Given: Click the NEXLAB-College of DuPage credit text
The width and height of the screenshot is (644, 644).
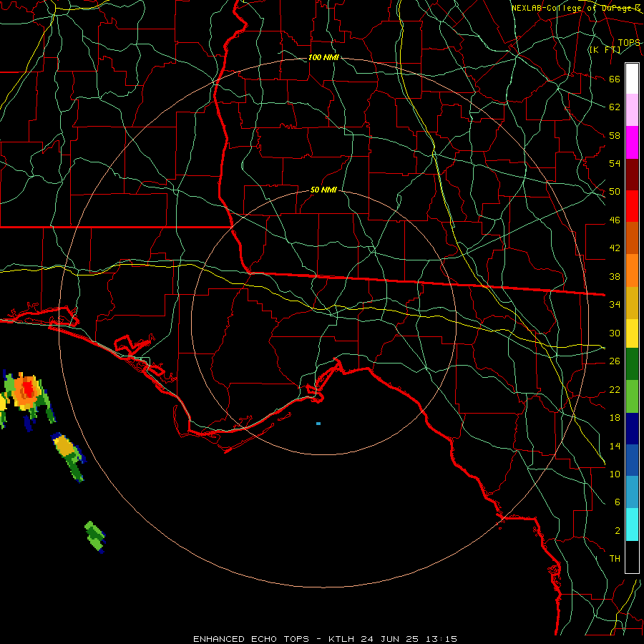Looking at the screenshot, I should click(575, 8).
